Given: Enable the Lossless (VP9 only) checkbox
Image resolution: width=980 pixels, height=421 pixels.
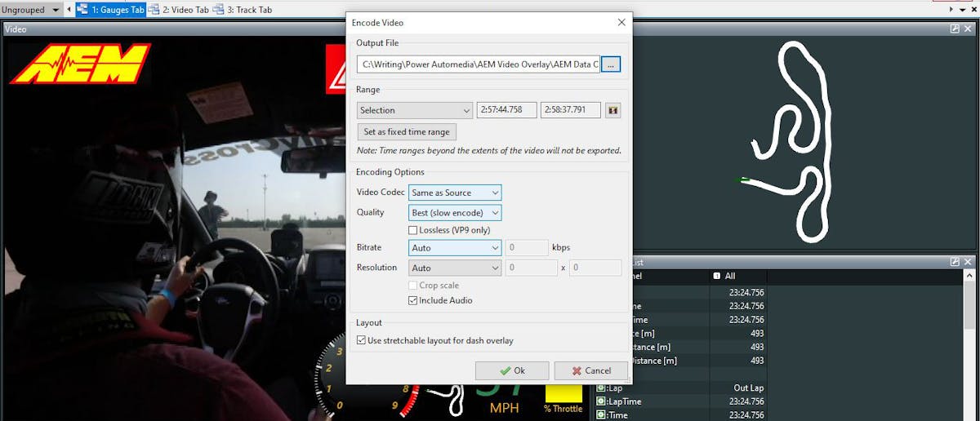Looking at the screenshot, I should pyautogui.click(x=413, y=230).
